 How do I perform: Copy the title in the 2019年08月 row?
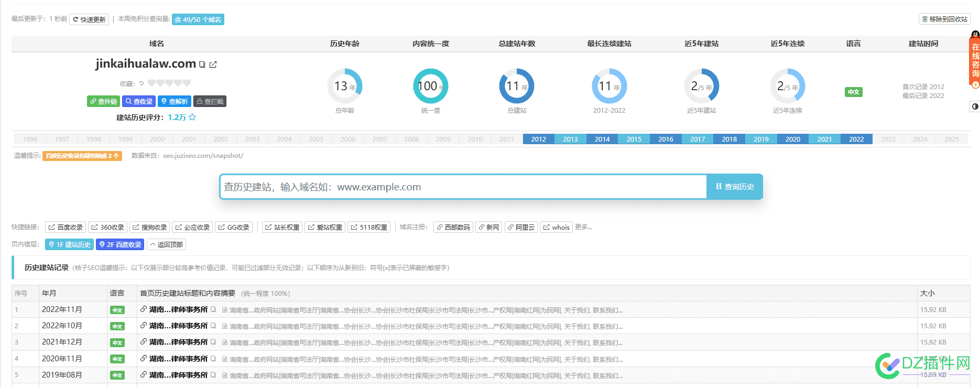(213, 375)
